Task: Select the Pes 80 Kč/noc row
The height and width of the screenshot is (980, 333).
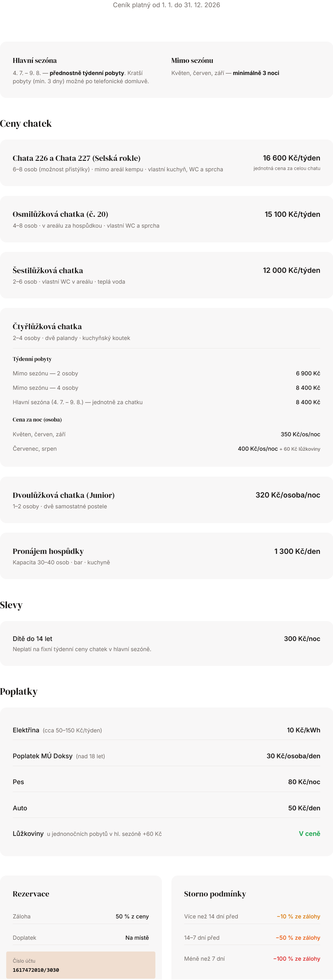Action: pyautogui.click(x=166, y=782)
